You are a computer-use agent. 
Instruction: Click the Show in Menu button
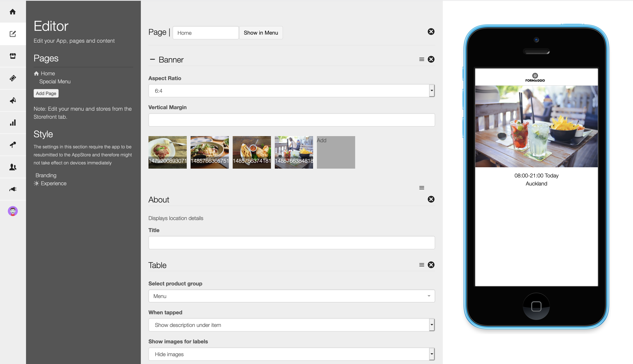tap(261, 32)
